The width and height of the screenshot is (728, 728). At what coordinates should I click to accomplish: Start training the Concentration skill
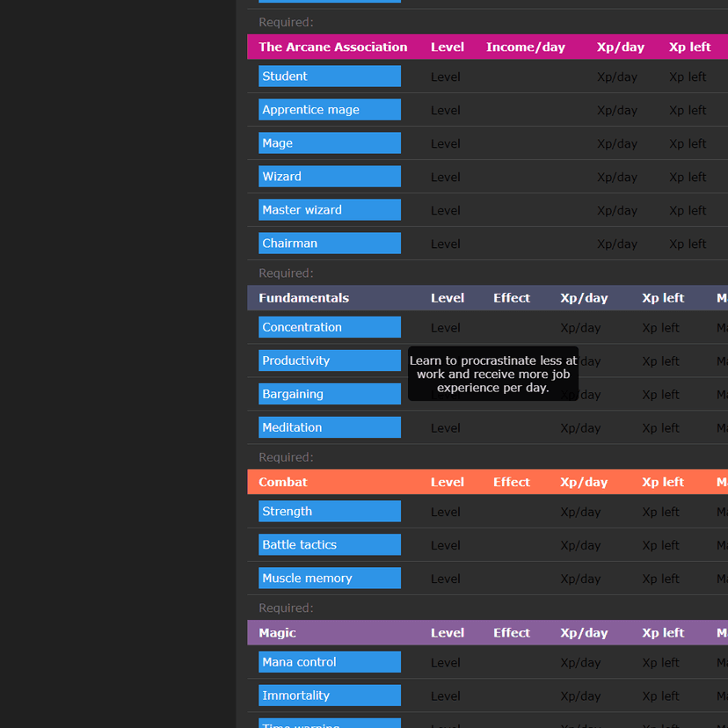click(329, 327)
